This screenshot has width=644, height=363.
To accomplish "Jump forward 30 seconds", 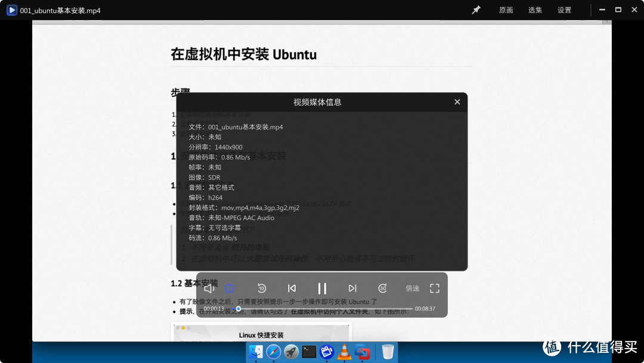I will pyautogui.click(x=382, y=288).
